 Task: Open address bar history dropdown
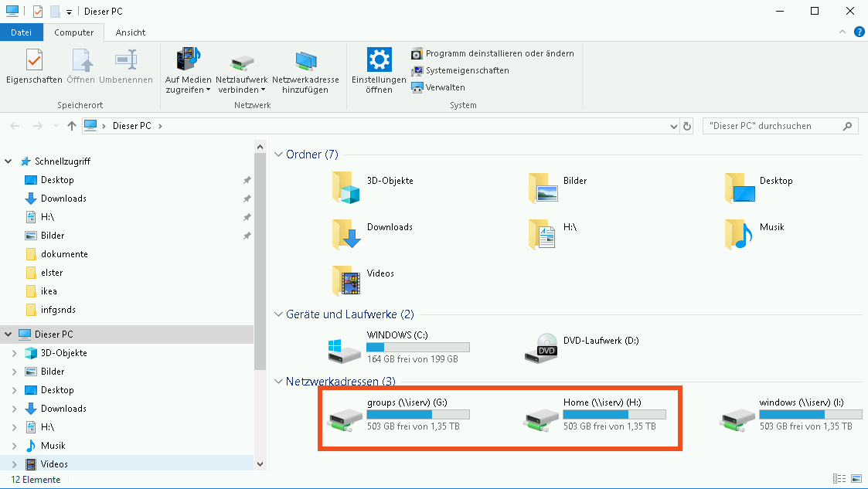click(x=674, y=126)
